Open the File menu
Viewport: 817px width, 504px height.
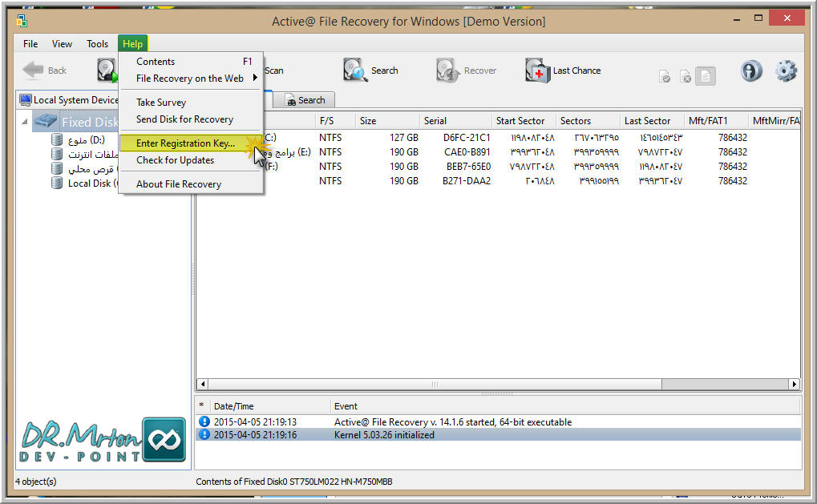30,44
